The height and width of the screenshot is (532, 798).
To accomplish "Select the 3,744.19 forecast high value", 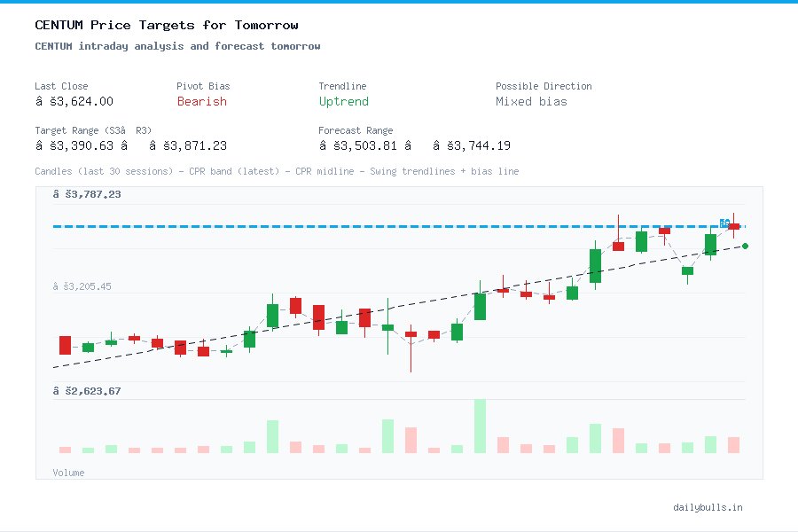I will click(472, 145).
